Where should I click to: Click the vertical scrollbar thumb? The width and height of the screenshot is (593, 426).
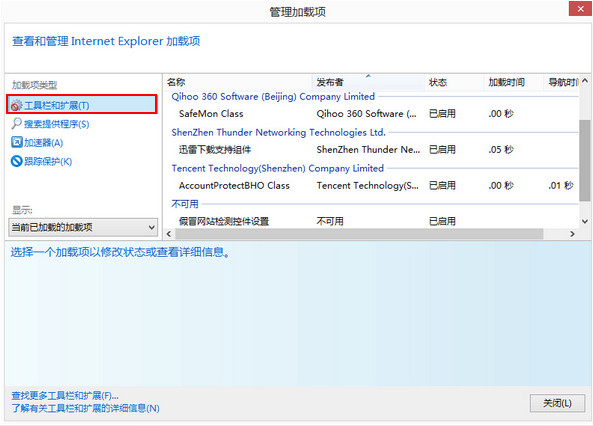point(585,160)
